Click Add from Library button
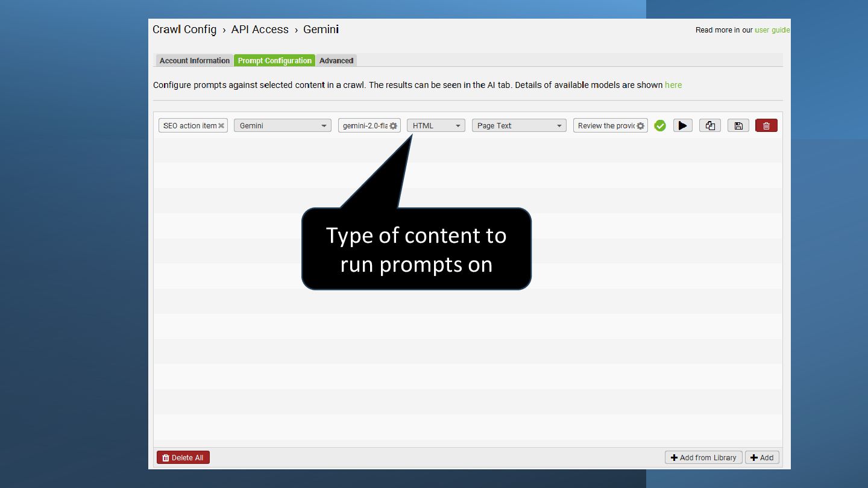The width and height of the screenshot is (868, 488). [x=703, y=457]
